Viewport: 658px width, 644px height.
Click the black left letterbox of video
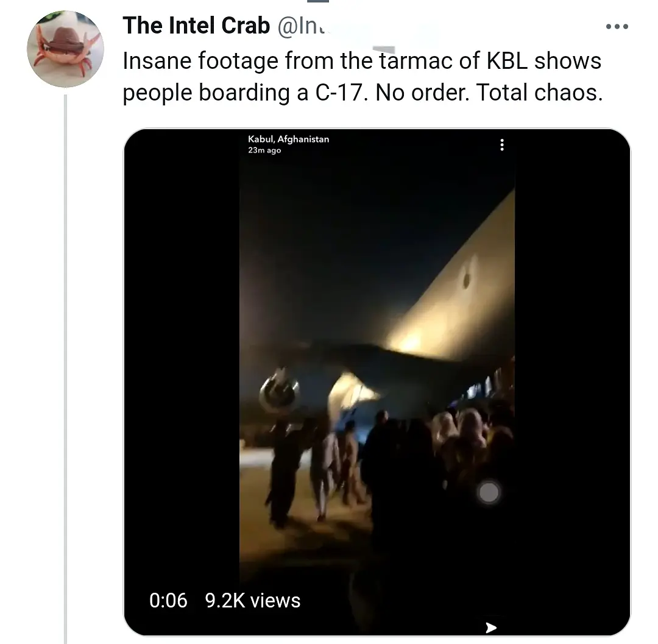point(182,366)
